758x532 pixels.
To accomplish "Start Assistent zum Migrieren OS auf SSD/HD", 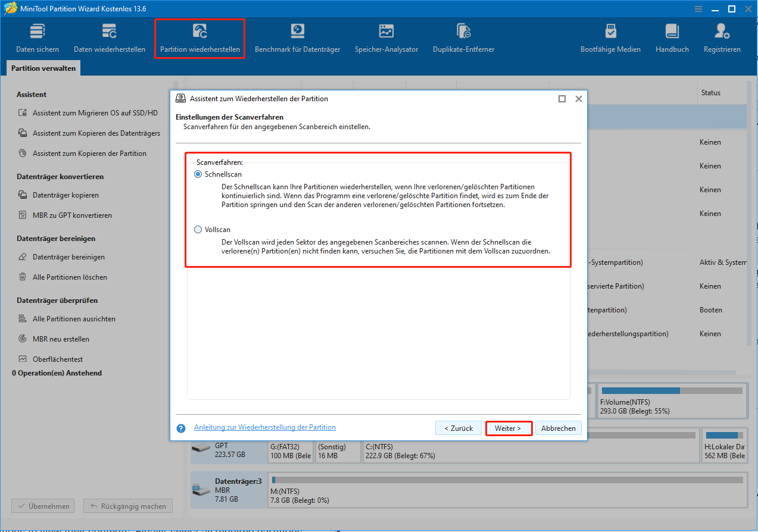I will (88, 113).
